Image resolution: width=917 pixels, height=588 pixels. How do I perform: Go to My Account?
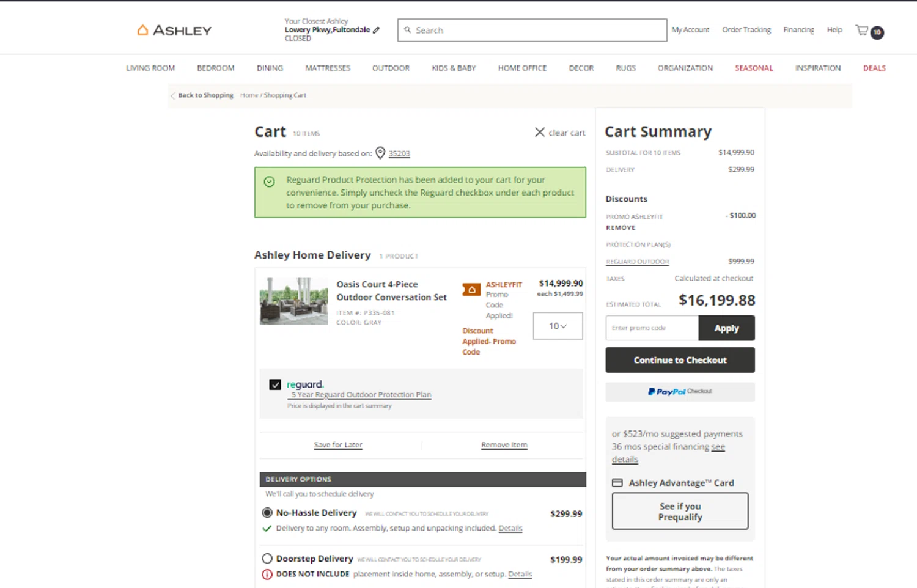point(690,29)
